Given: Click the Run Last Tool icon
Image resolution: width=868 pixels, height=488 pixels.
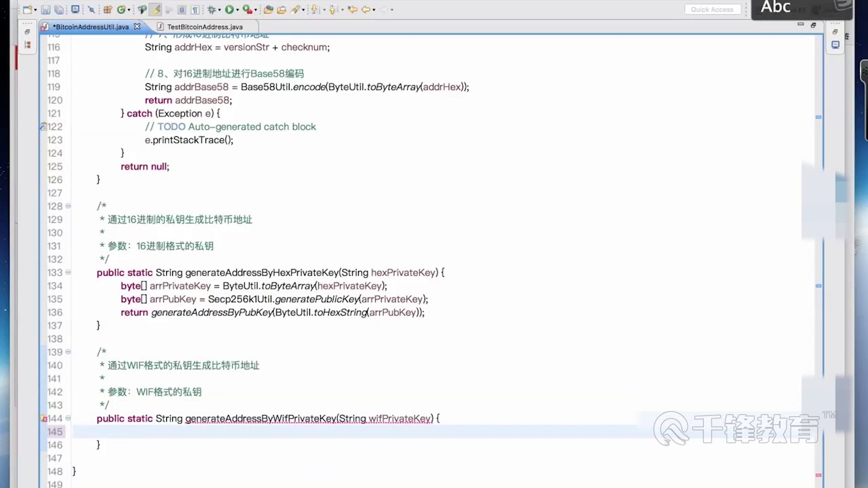Looking at the screenshot, I should [x=248, y=9].
